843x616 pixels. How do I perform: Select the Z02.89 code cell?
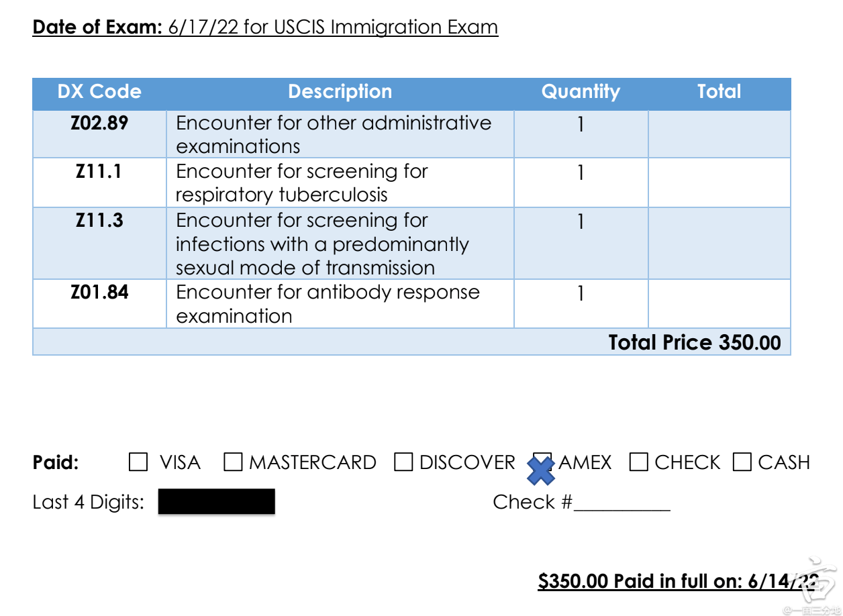click(x=99, y=123)
